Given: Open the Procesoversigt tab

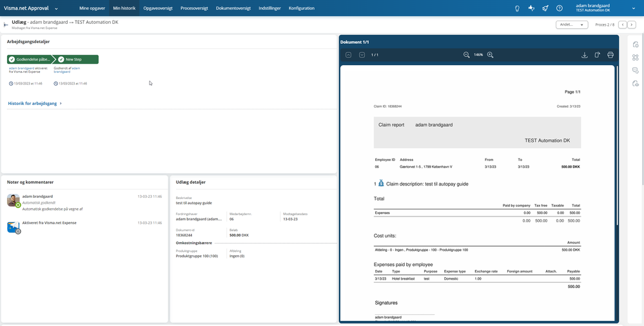Looking at the screenshot, I should (194, 8).
